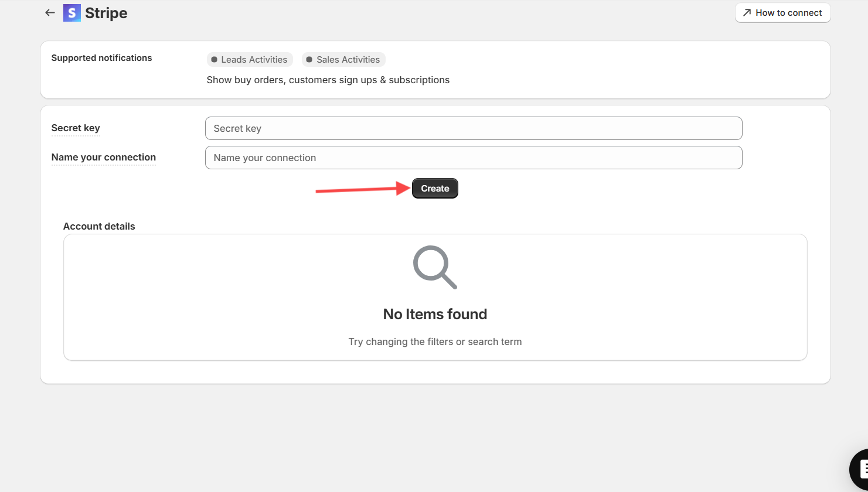
Task: Click the arrow icon in How to connect
Action: (x=747, y=12)
